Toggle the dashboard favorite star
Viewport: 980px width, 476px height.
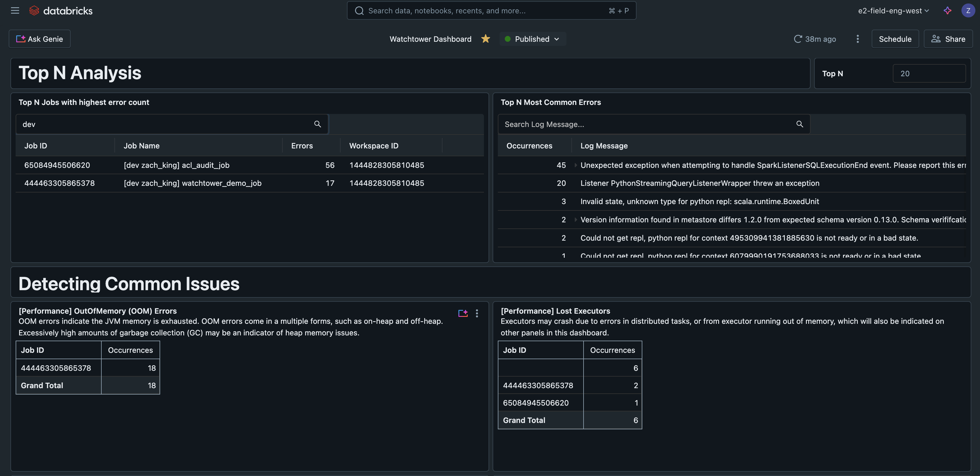[485, 39]
